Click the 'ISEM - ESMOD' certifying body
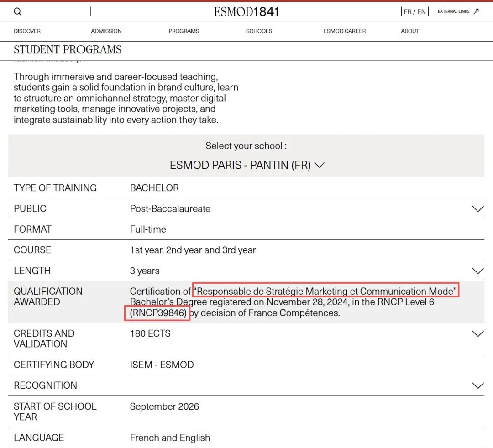Viewport: 493px width, 448px height. point(162,365)
